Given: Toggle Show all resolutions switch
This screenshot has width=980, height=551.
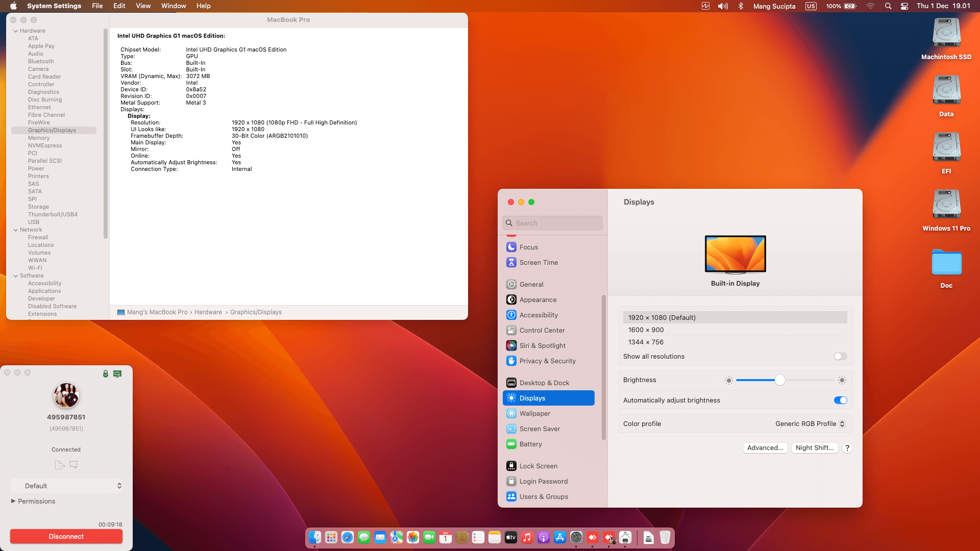Looking at the screenshot, I should 840,357.
